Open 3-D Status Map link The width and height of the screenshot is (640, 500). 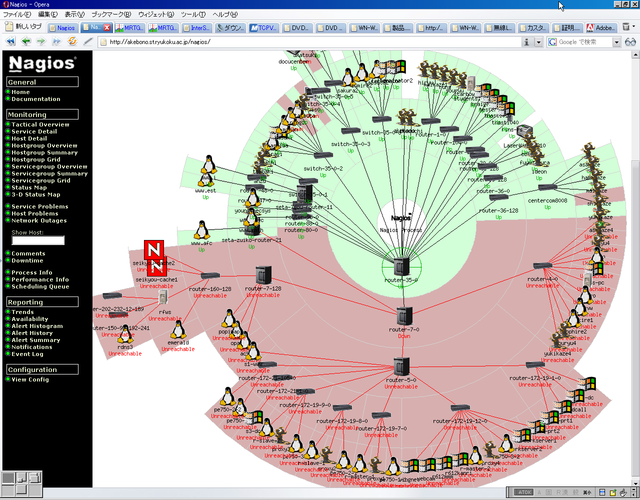pos(36,195)
